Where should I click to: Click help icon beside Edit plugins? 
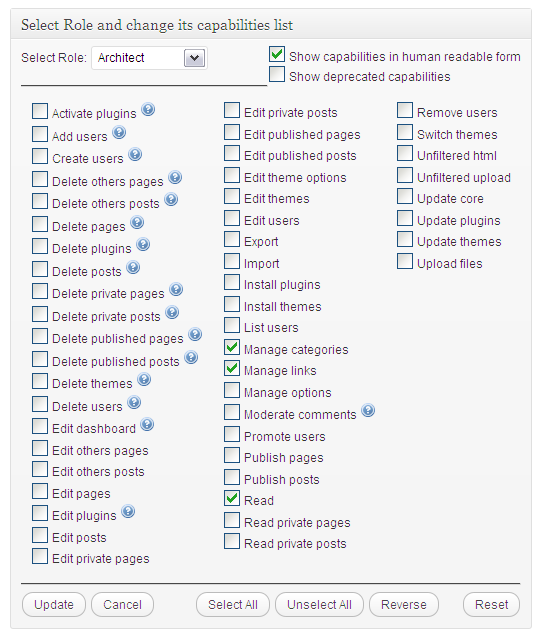[x=128, y=511]
